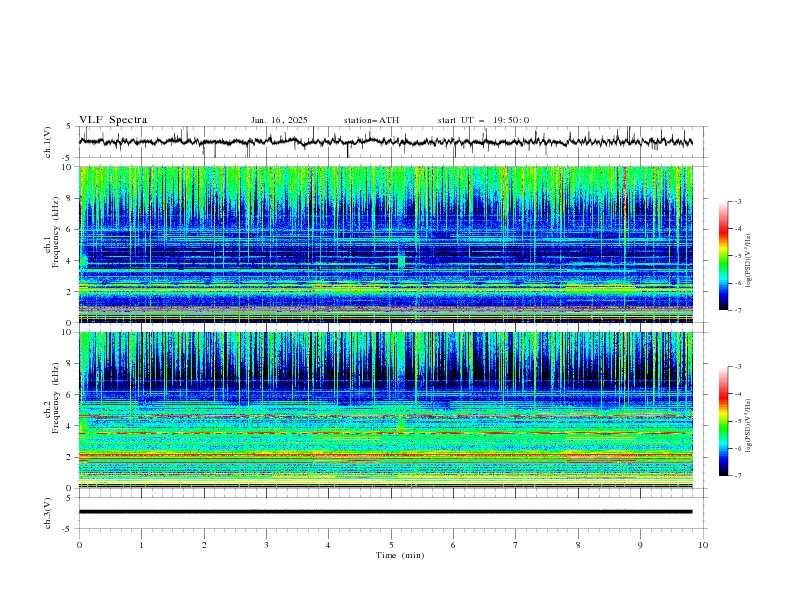Click the ch.1 colorbar "log(PSD)(V²/Hz)" label
This screenshot has height=612, width=792.
point(749,261)
